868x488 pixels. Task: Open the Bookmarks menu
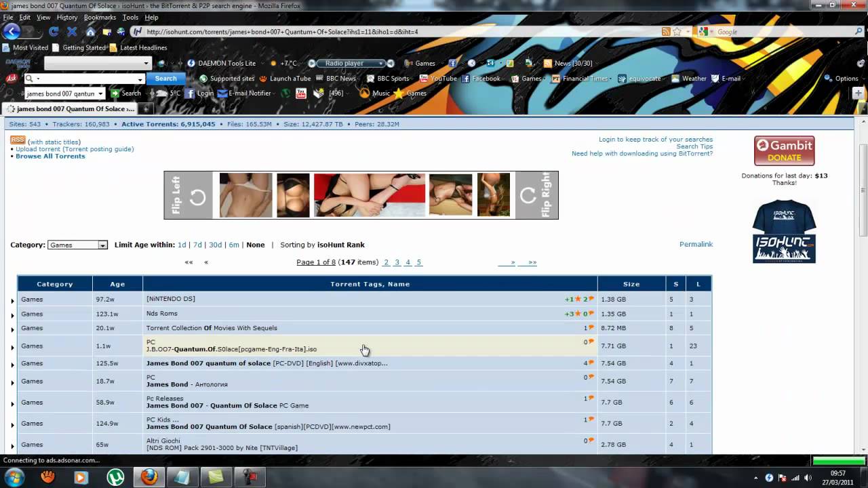100,17
